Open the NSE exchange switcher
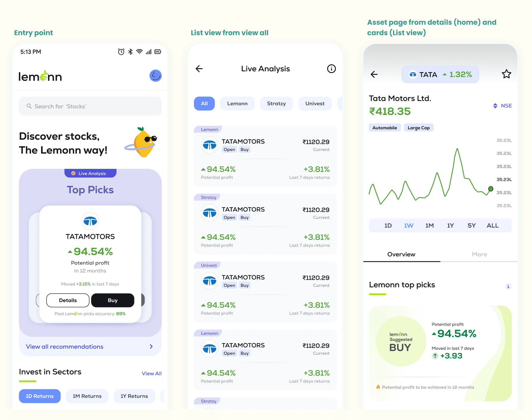Viewport: 532px width, 420px height. [x=502, y=106]
